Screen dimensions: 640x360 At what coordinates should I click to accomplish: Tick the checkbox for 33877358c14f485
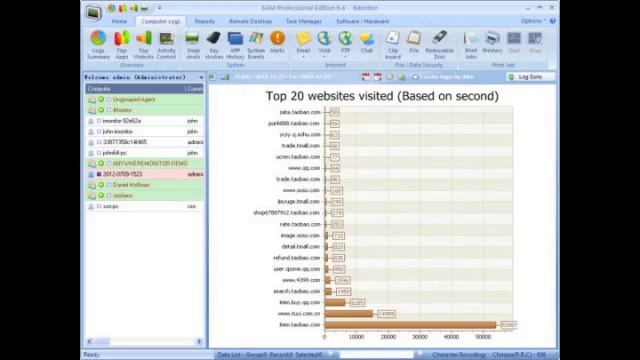tap(99, 142)
